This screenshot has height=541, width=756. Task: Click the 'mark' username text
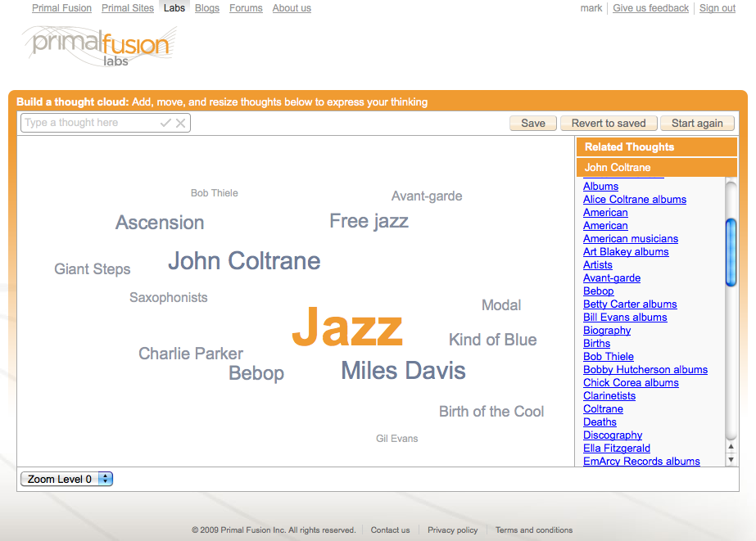point(591,8)
